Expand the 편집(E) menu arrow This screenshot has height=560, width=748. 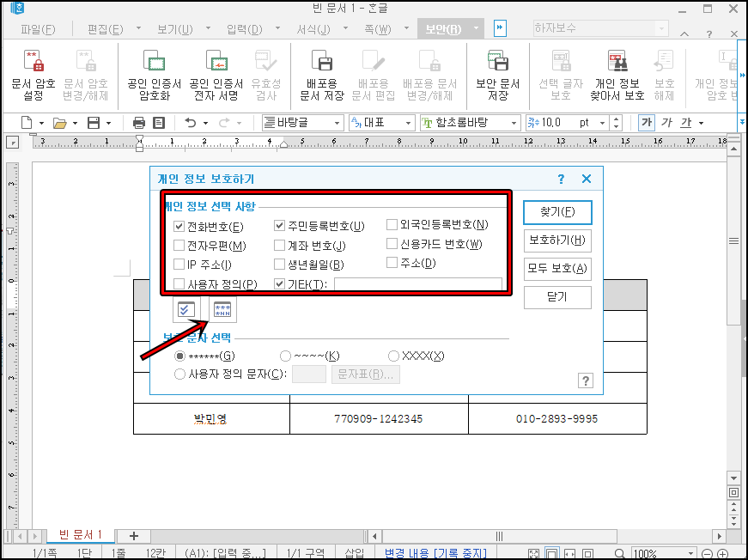coord(138,28)
